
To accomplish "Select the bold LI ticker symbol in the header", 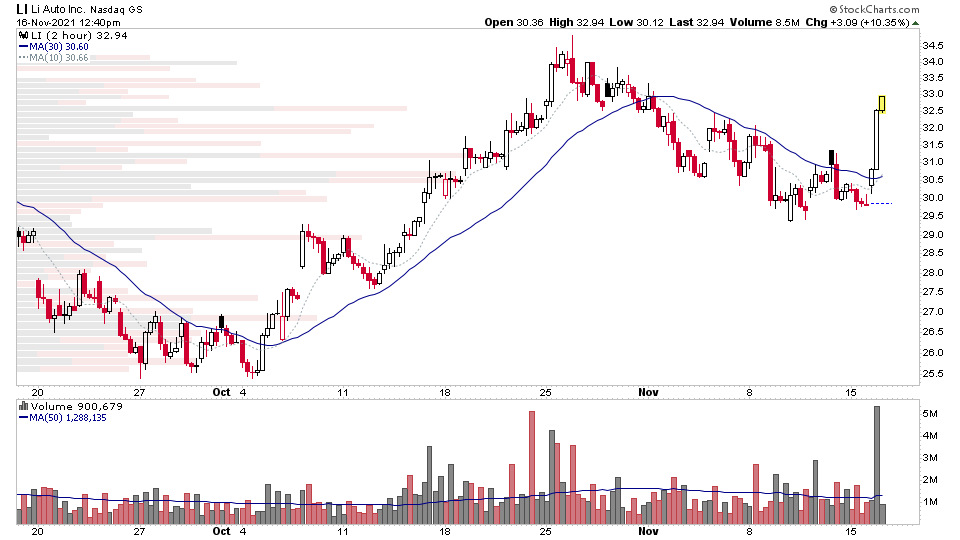I will coord(21,9).
